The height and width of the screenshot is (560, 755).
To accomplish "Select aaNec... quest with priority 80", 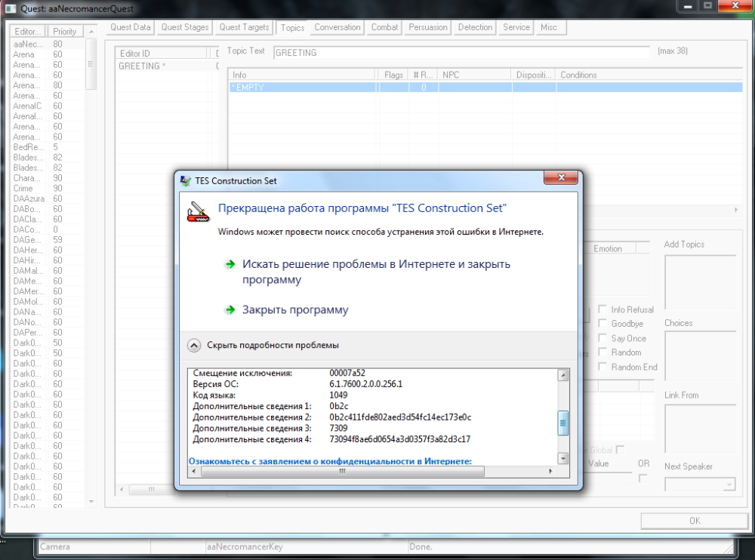I will [47, 44].
